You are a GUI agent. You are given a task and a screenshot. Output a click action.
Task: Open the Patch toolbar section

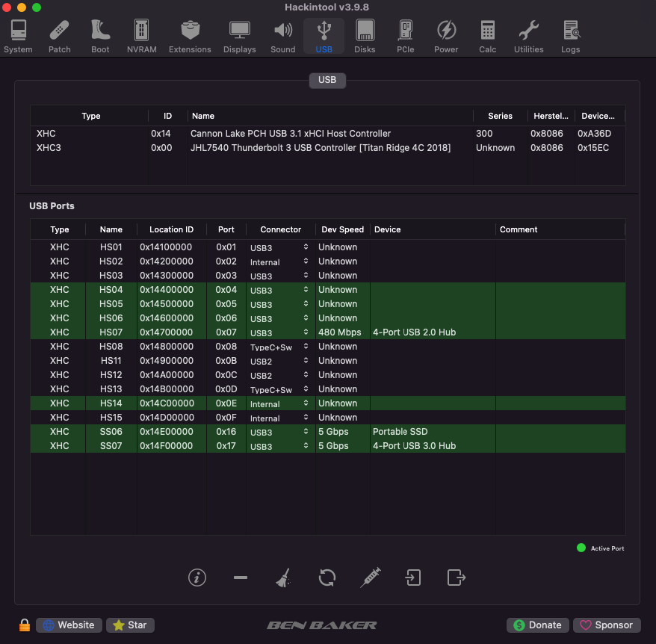coord(60,37)
